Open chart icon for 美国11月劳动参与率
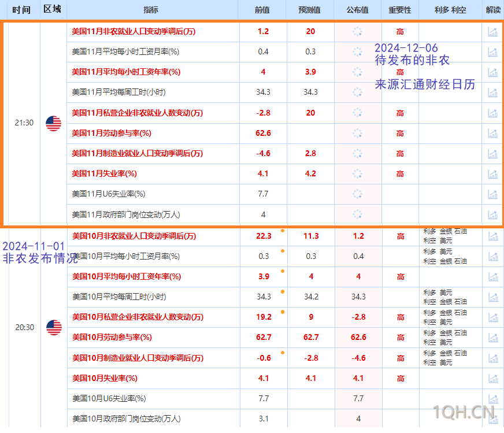The height and width of the screenshot is (433, 504). pos(492,134)
